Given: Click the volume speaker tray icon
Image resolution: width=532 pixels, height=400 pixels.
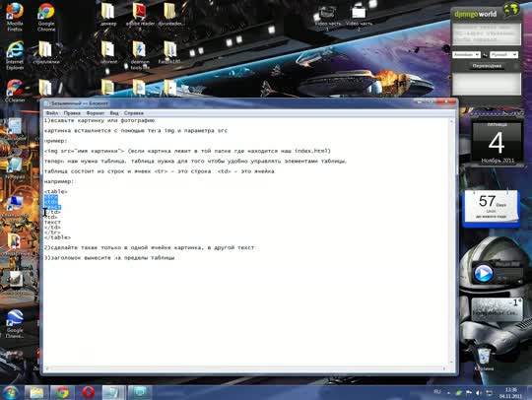Looking at the screenshot, I should (x=479, y=393).
